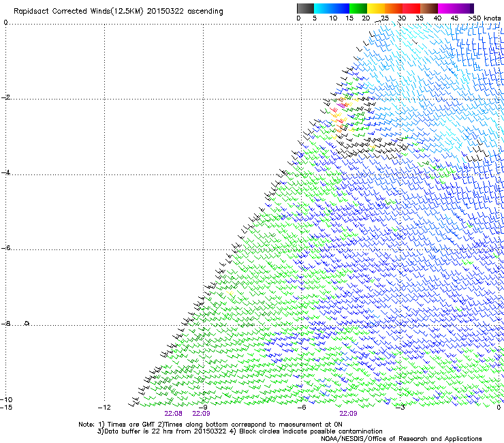Click the small island outline on the -8 latitude line
The height and width of the screenshot is (443, 504).
pyautogui.click(x=27, y=323)
